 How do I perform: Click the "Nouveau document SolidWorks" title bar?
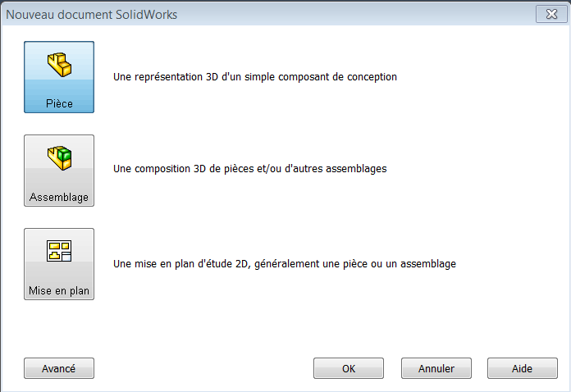[x=269, y=14]
